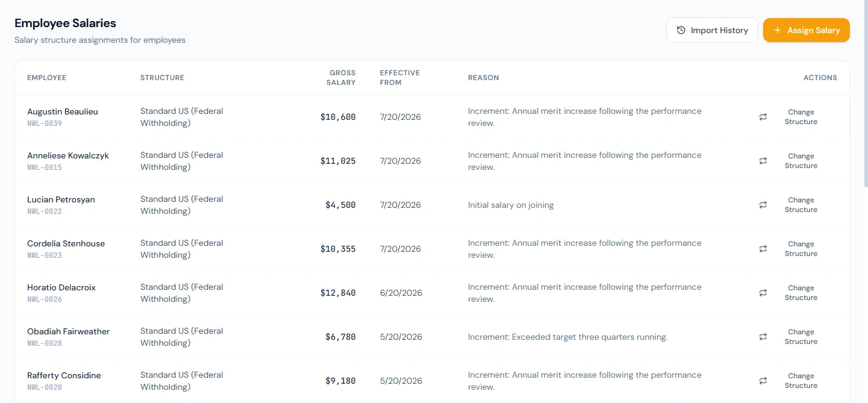This screenshot has height=403, width=868.
Task: Click the Reason column header
Action: pyautogui.click(x=483, y=78)
